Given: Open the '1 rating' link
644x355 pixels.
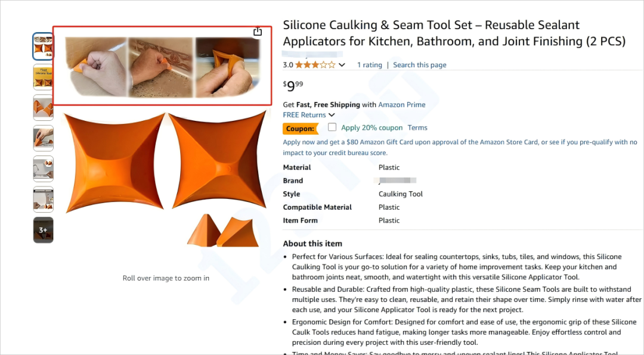Looking at the screenshot, I should point(370,65).
